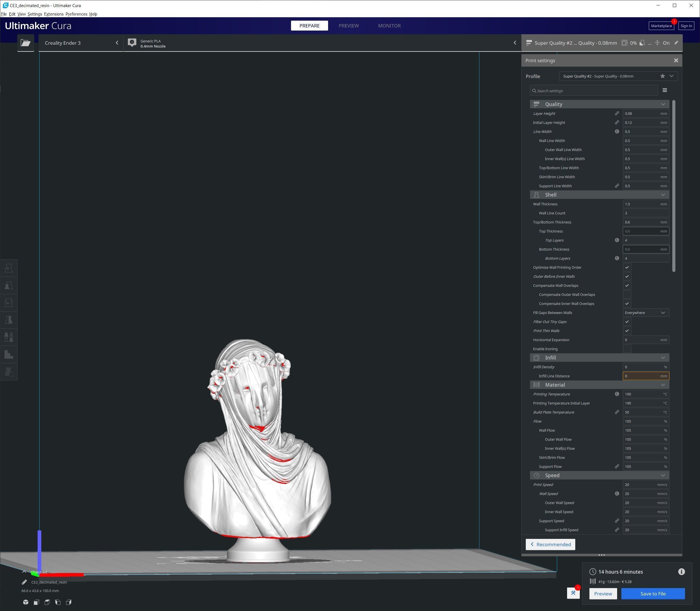The width and height of the screenshot is (700, 611).
Task: Open the Marketplace
Action: pyautogui.click(x=661, y=26)
